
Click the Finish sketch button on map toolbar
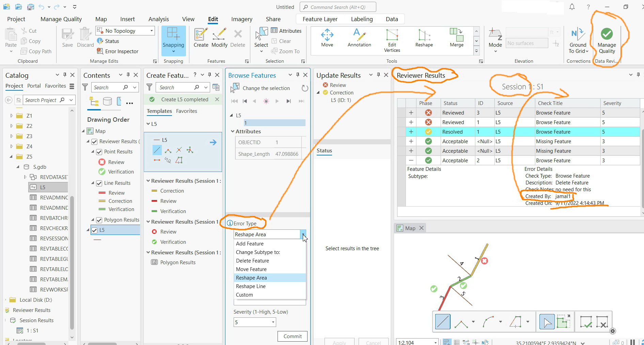(586, 321)
